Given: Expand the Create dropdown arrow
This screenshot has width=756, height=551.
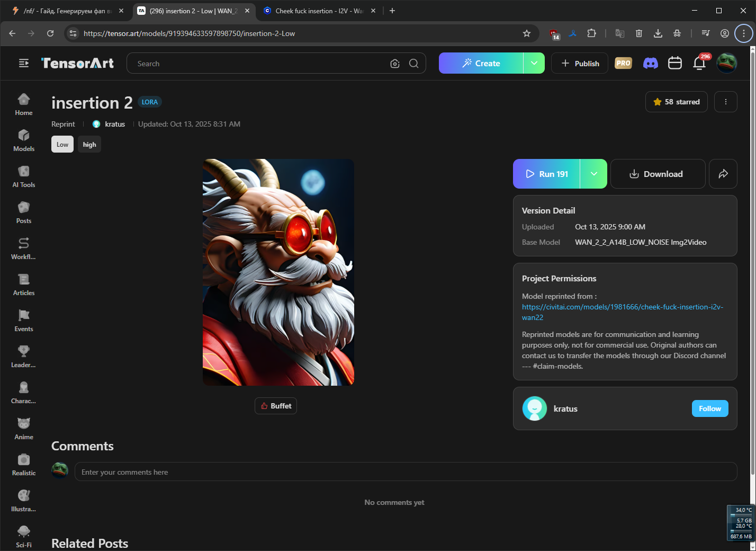Looking at the screenshot, I should click(x=534, y=63).
